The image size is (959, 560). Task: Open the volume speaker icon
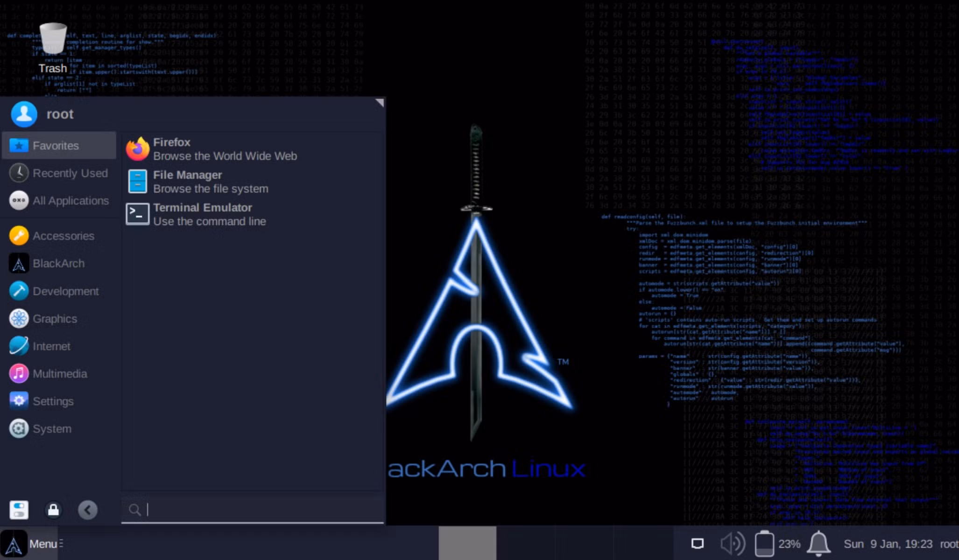point(732,544)
